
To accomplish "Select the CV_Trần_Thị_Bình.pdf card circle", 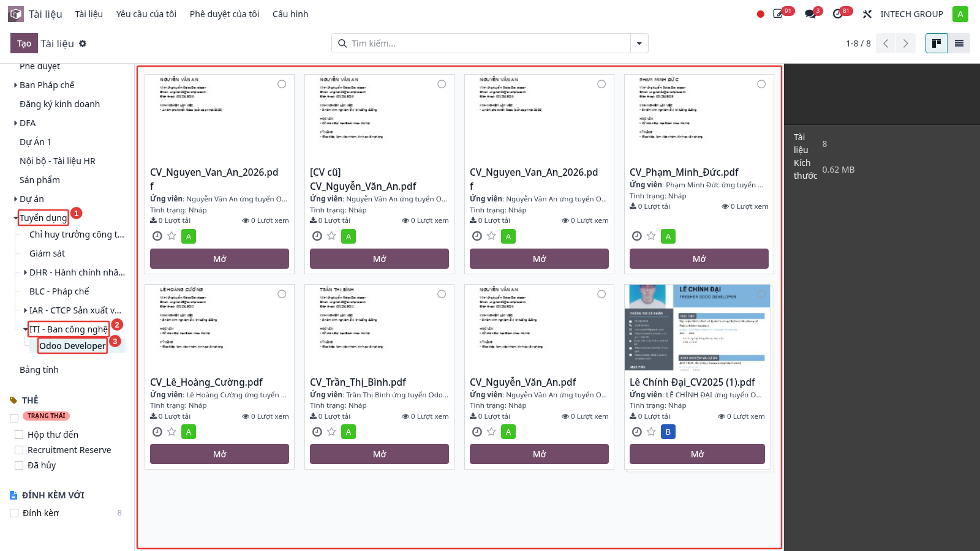I will tap(442, 294).
